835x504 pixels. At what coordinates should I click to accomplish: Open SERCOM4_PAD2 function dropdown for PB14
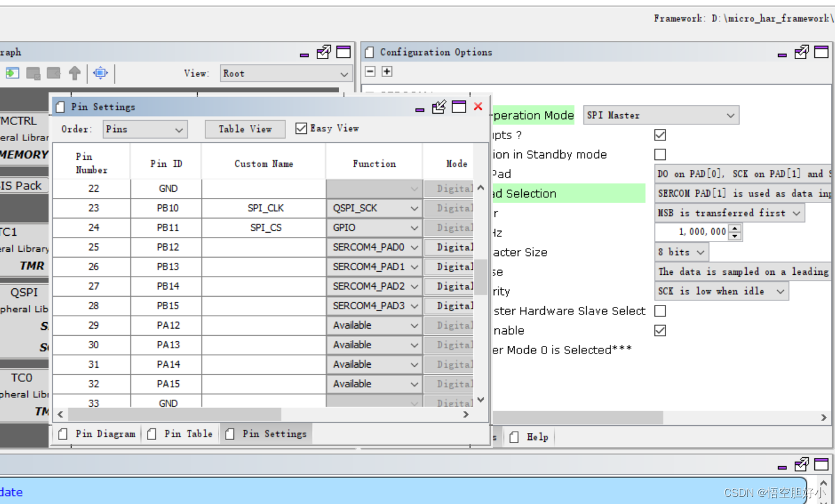[374, 287]
